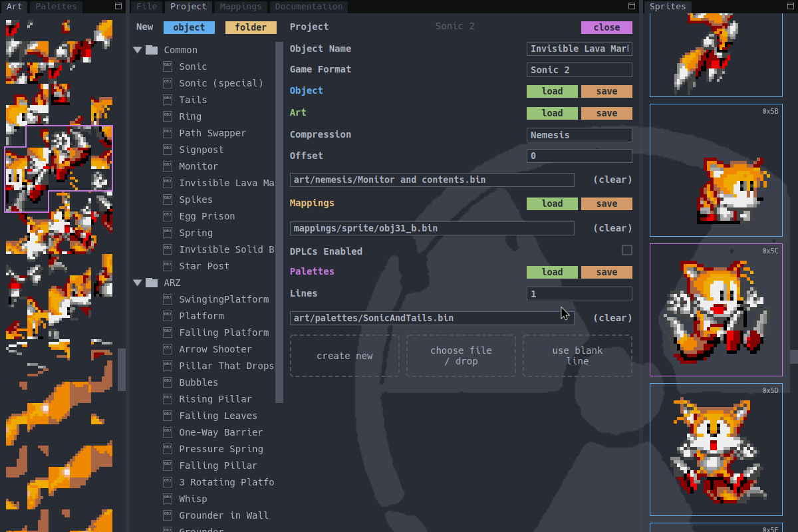Click the object icon next to Egg Prison
The width and height of the screenshot is (798, 532).
click(167, 216)
